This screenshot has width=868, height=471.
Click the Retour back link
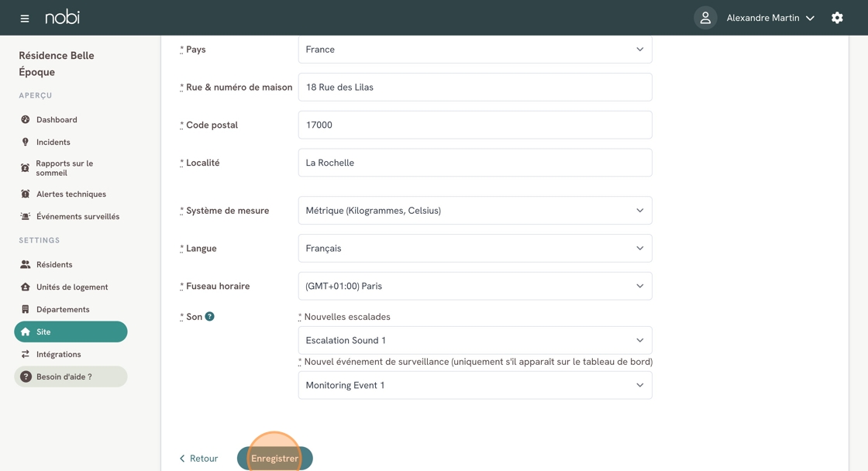point(199,459)
